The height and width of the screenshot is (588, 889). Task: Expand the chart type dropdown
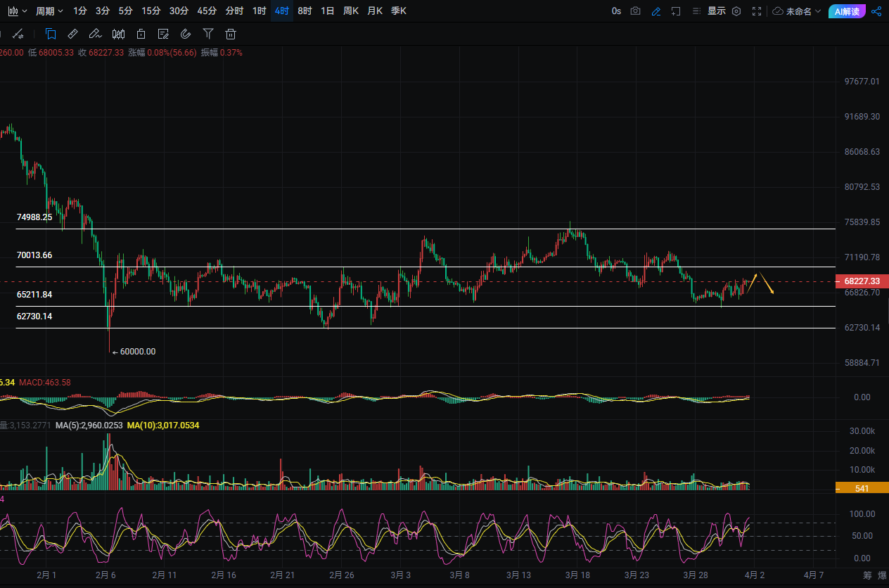click(x=17, y=11)
